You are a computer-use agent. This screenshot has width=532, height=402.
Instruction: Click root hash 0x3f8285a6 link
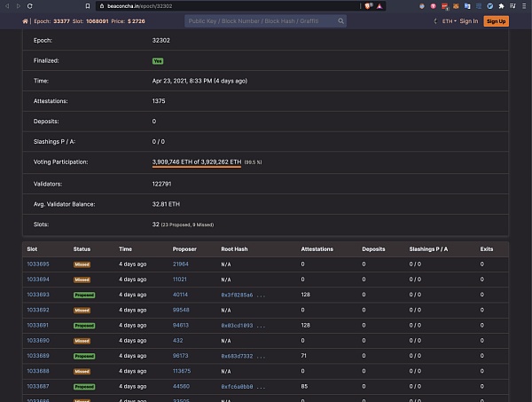click(237, 294)
